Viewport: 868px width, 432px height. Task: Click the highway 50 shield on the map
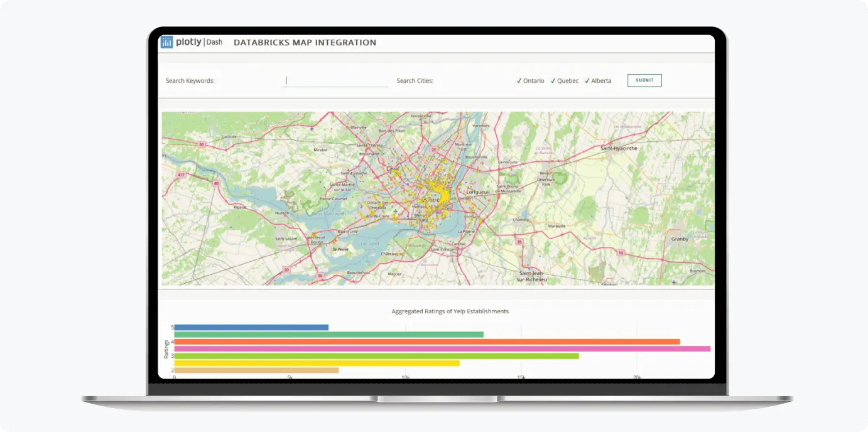pos(202,144)
